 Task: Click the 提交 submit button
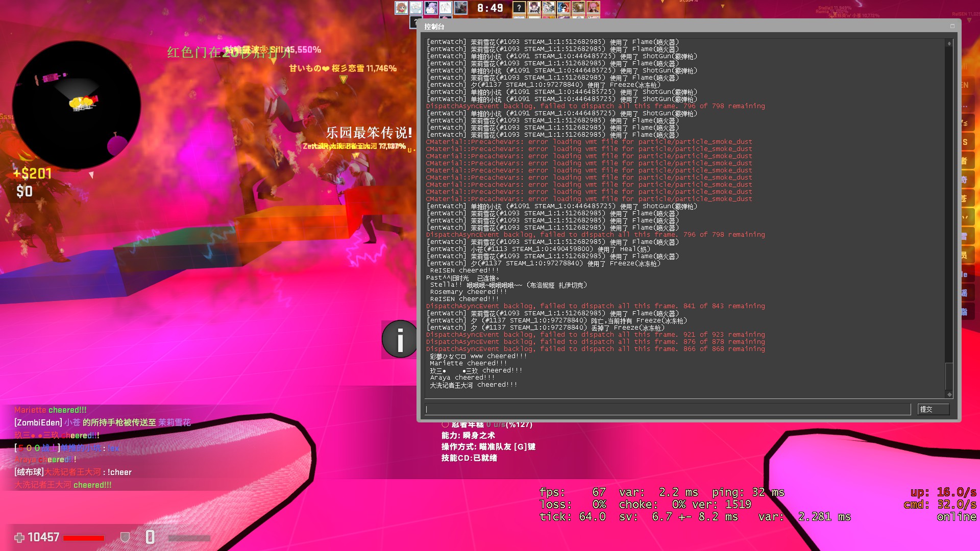[933, 409]
